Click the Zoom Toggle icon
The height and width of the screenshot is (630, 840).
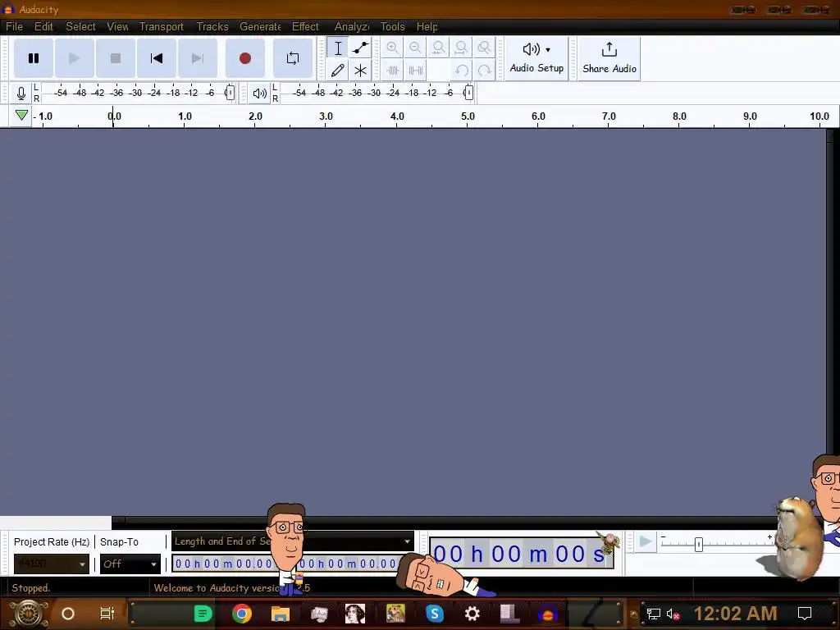[x=484, y=48]
